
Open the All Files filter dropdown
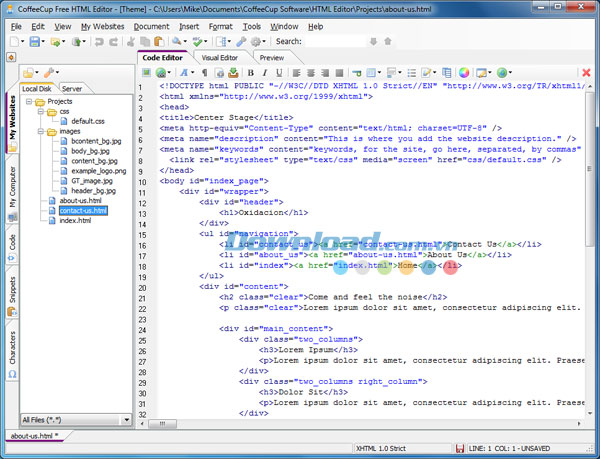[x=126, y=420]
